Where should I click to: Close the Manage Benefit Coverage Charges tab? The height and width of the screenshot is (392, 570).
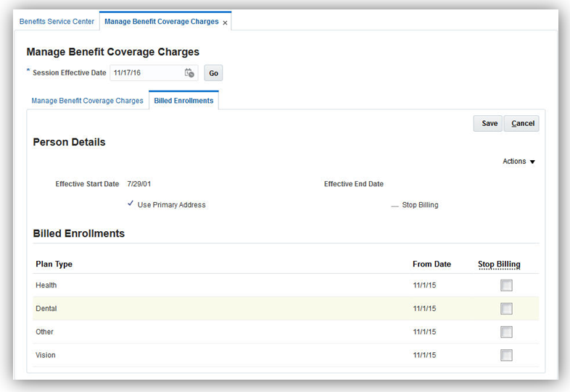tap(225, 22)
